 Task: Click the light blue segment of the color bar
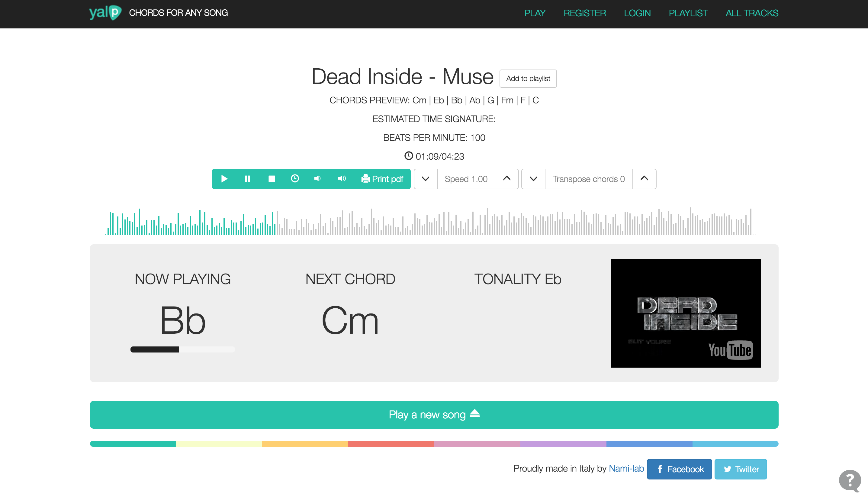[735, 444]
